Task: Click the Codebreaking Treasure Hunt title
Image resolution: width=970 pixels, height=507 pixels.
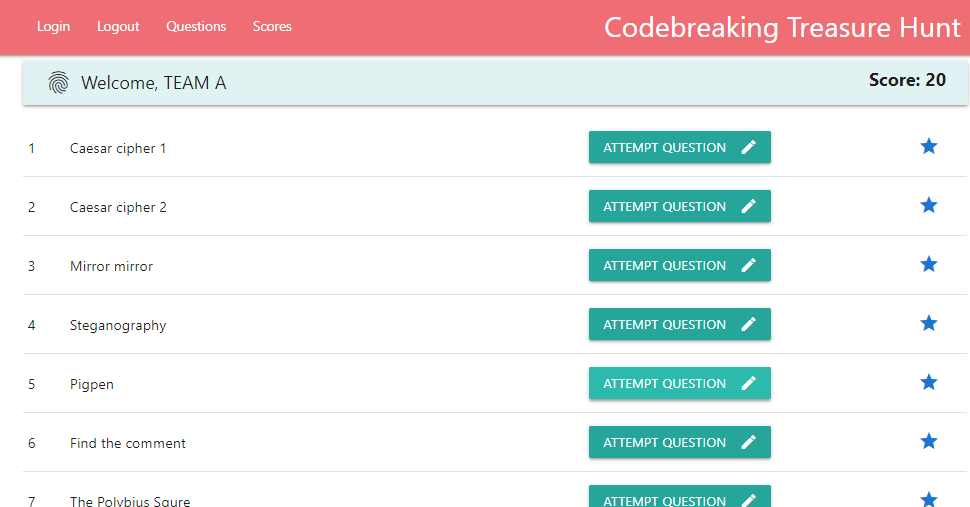Action: pyautogui.click(x=783, y=28)
